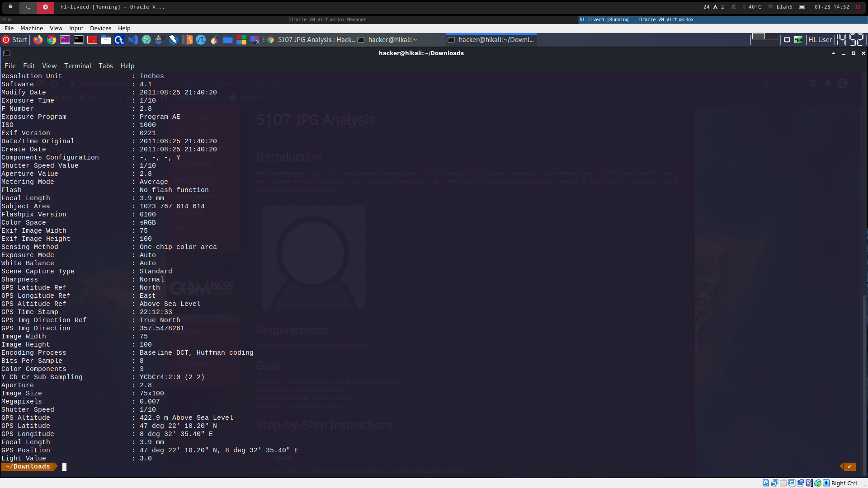The height and width of the screenshot is (488, 868).
Task: Switch to 5107 JPG Analysis Chrome window
Action: [x=312, y=40]
